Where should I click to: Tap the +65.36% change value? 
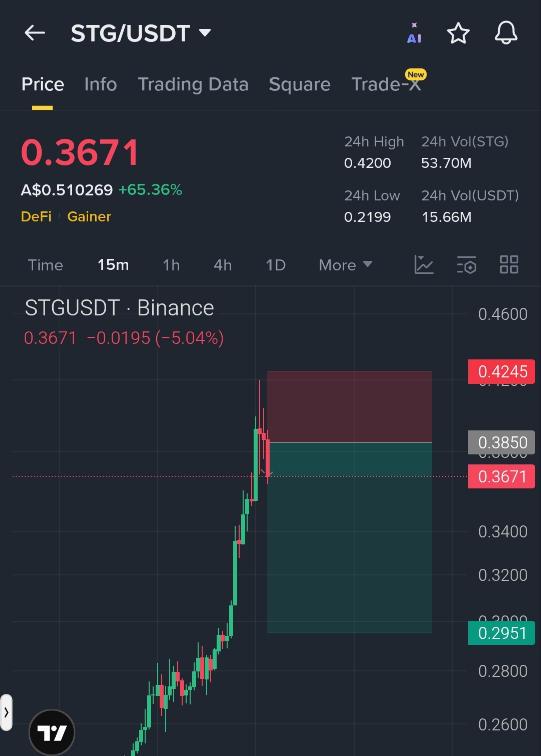coord(150,190)
